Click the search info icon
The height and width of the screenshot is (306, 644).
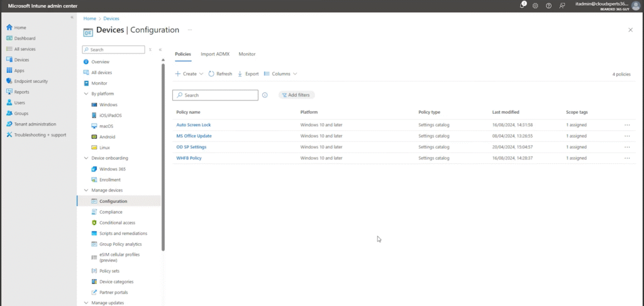265,95
